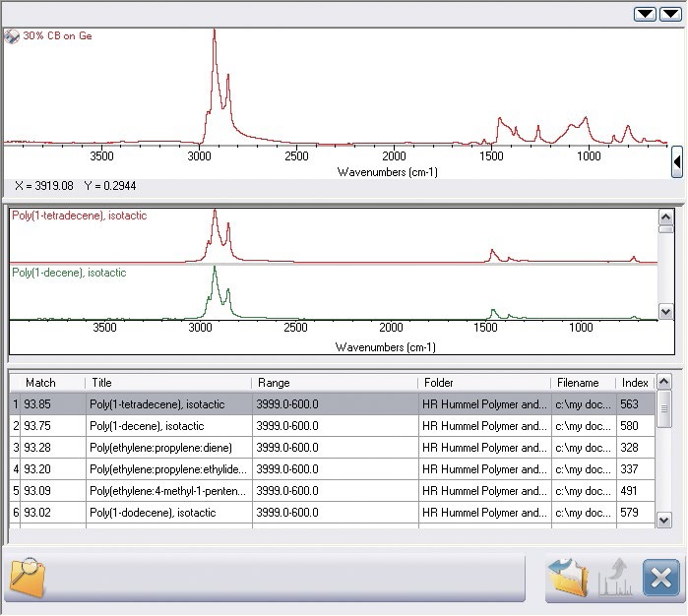Click index value 491
The image size is (688, 616).
point(629,490)
